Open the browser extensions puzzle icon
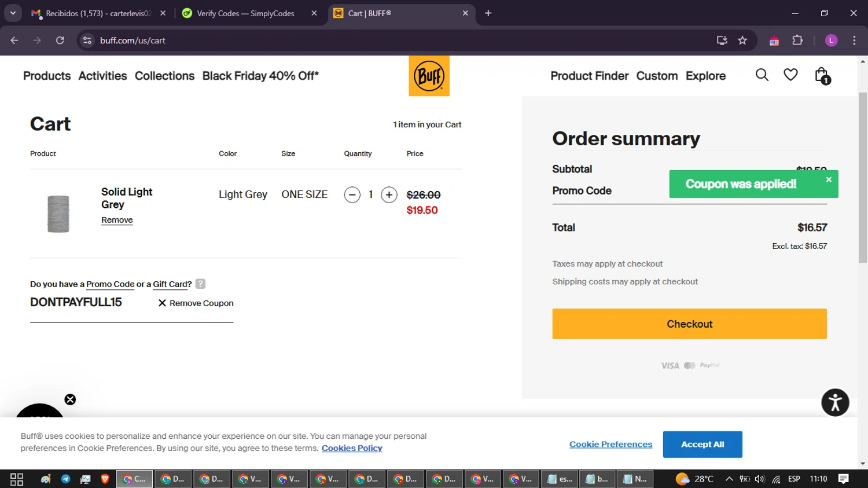Image resolution: width=868 pixels, height=488 pixels. [797, 41]
